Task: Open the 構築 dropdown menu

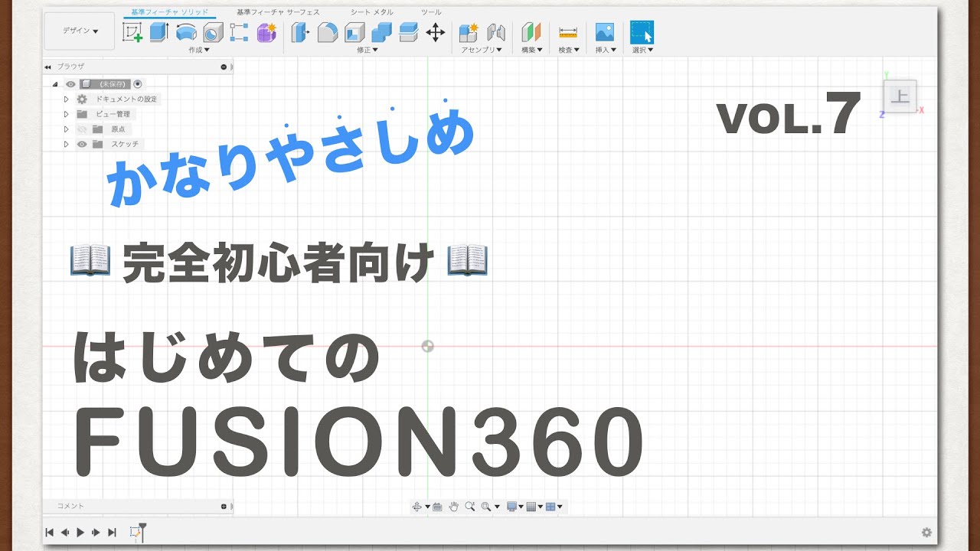Action: click(x=531, y=50)
